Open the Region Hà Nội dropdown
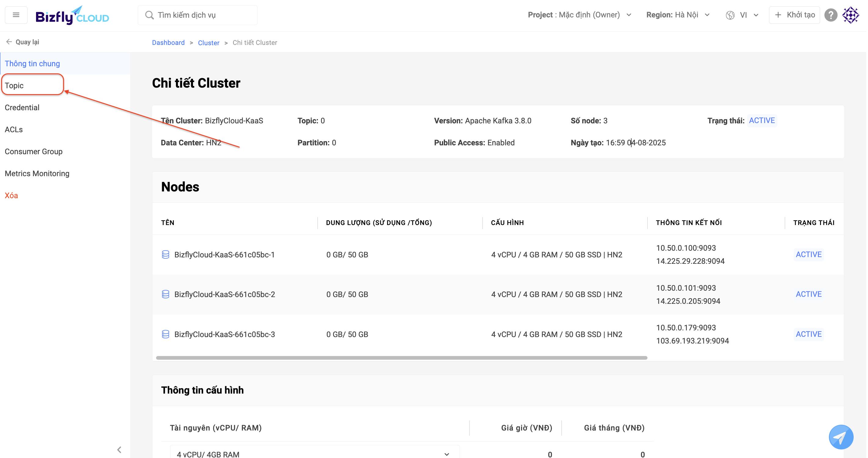Image resolution: width=868 pixels, height=458 pixels. pos(678,15)
